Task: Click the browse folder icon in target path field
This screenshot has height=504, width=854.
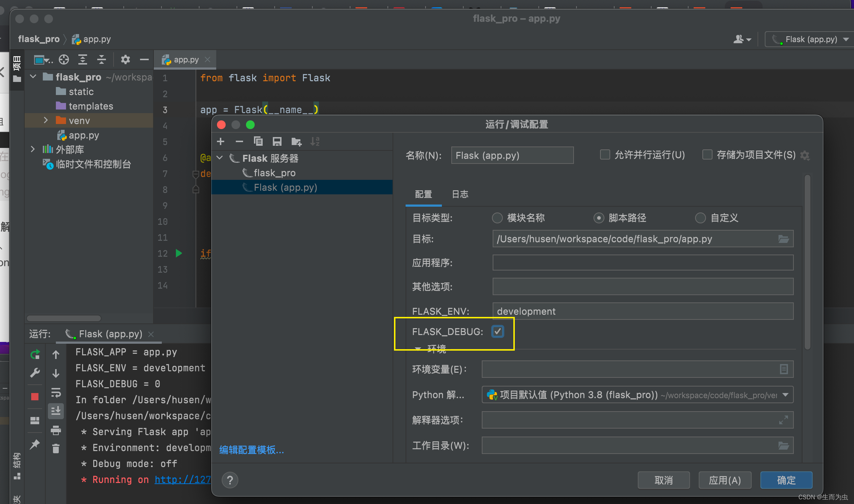Action: click(784, 239)
